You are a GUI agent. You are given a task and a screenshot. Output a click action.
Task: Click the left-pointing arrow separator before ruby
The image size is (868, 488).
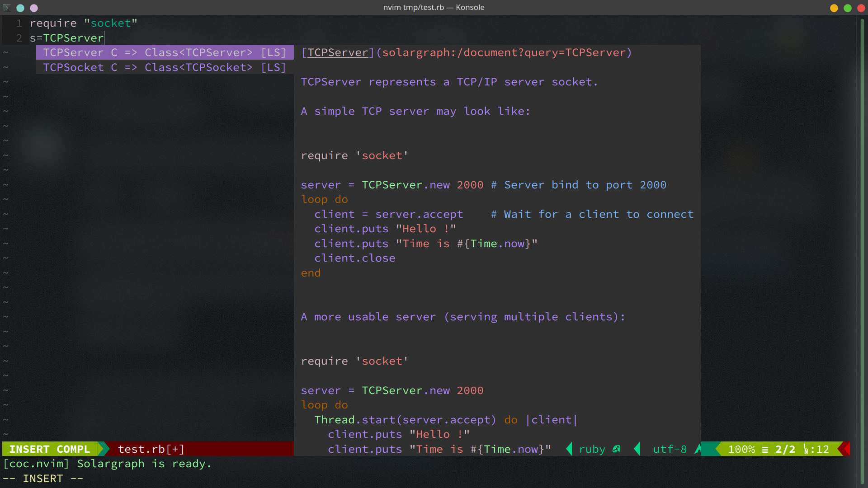click(x=569, y=449)
